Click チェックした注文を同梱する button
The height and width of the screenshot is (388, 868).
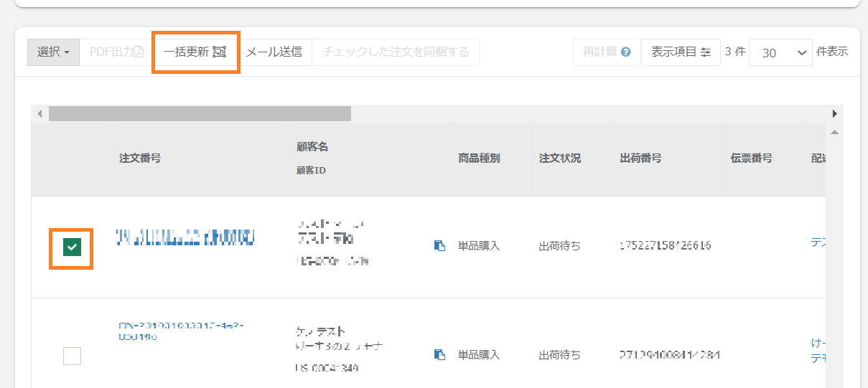(x=396, y=52)
